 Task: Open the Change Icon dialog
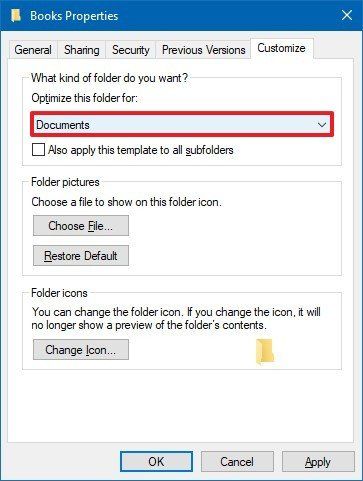tap(81, 350)
